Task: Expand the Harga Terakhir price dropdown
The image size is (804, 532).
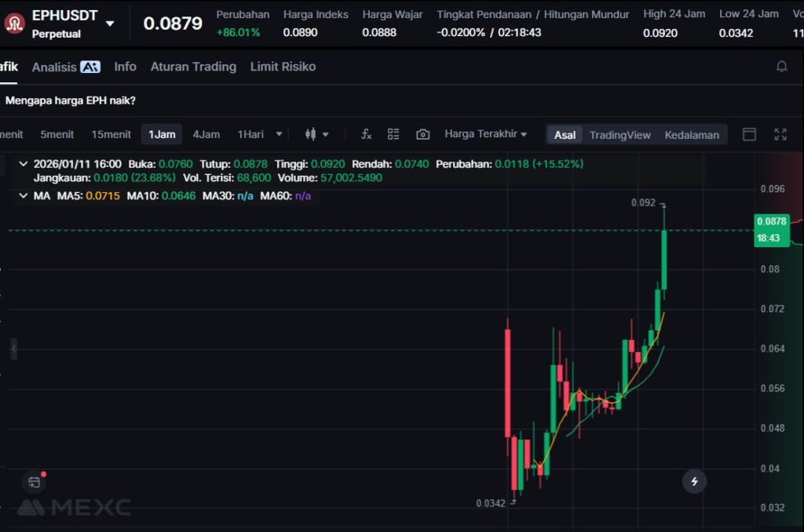Action: coord(485,134)
